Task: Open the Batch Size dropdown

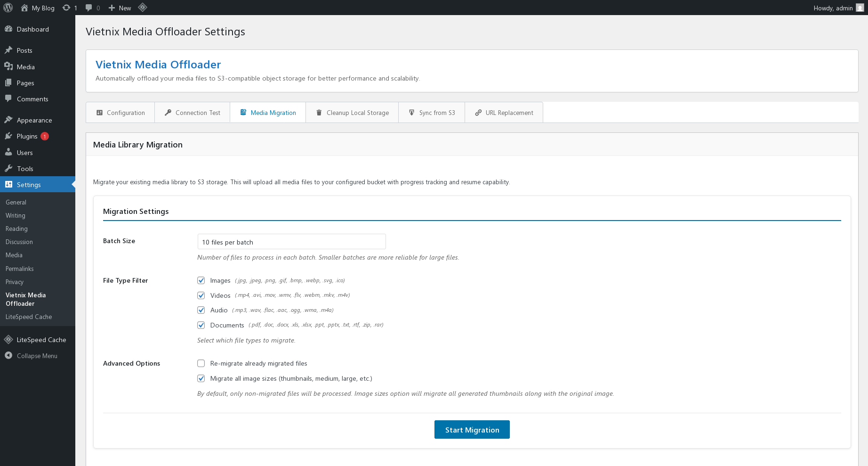Action: click(x=291, y=242)
